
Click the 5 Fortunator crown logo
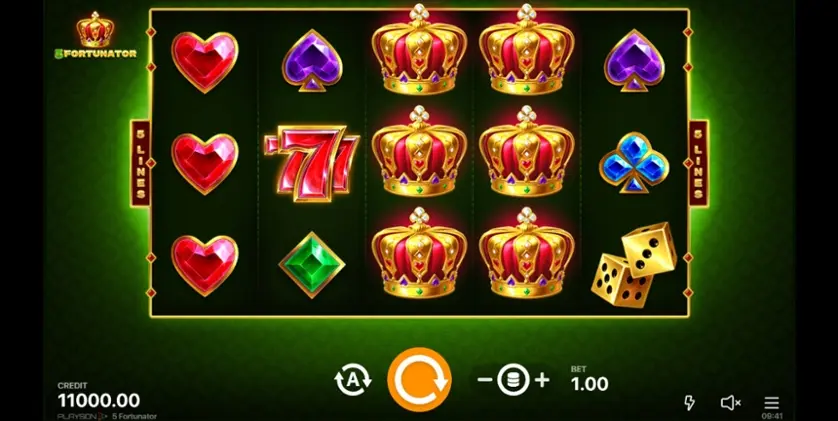96,36
